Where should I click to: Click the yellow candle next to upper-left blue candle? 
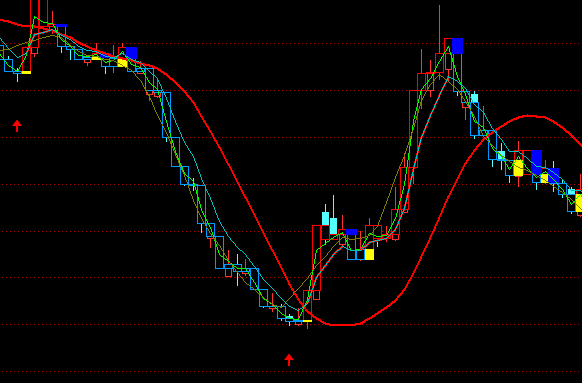(122, 62)
